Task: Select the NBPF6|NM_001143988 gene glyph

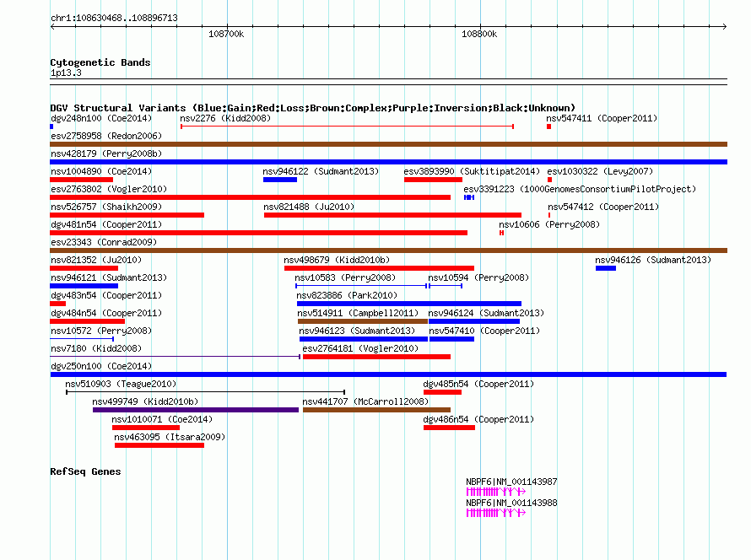Action: point(496,513)
